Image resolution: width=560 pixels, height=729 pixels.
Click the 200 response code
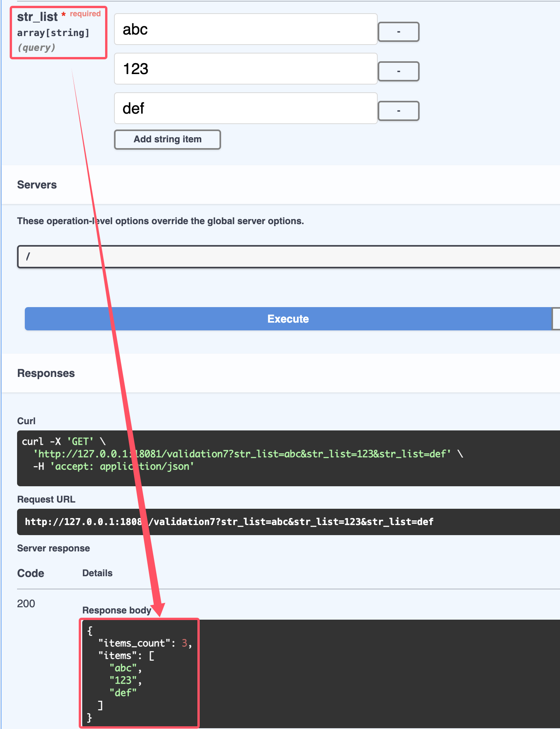pyautogui.click(x=26, y=604)
